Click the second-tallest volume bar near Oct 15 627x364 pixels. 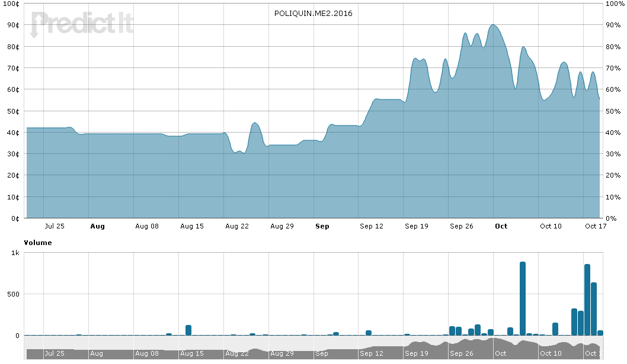pos(587,299)
